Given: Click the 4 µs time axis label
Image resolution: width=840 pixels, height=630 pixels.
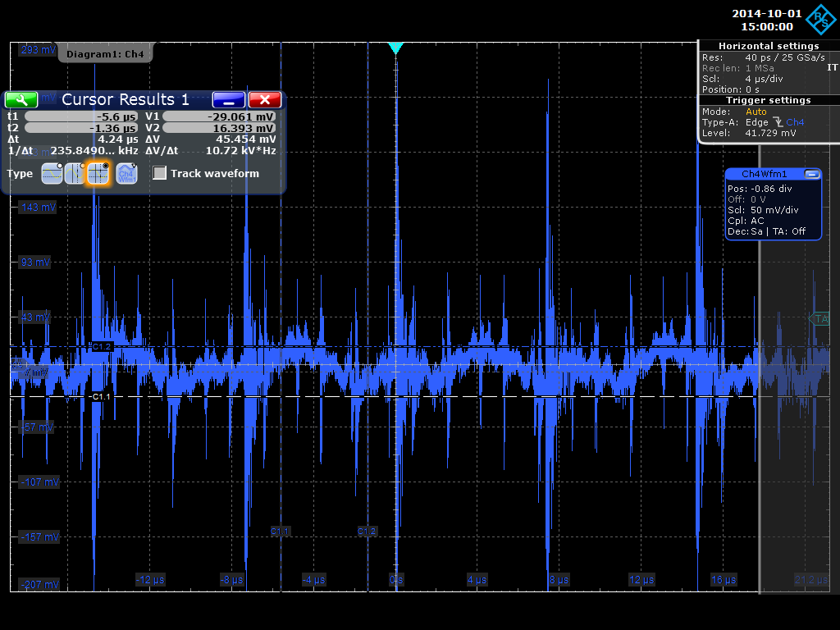Looking at the screenshot, I should pos(477,580).
